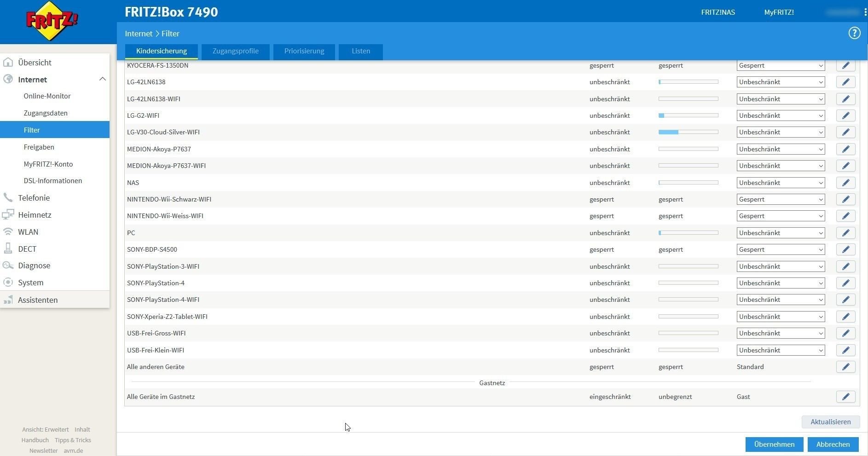The image size is (868, 456).
Task: Edit USB-Frei-Gross-WIFI pencil icon
Action: tap(845, 333)
